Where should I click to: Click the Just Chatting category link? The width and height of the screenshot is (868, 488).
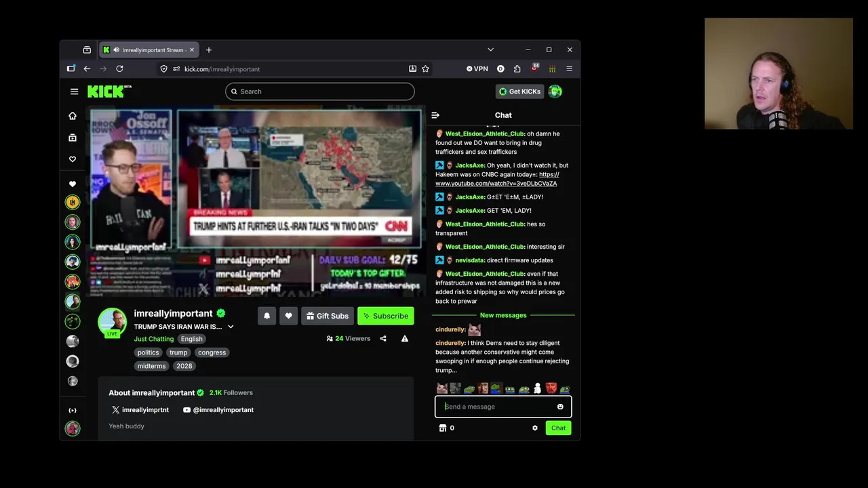tap(154, 339)
